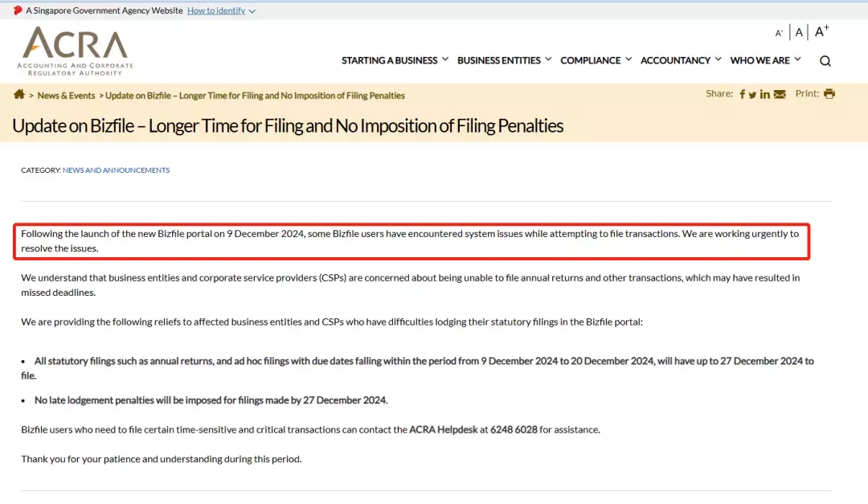
Task: Open the ACRA logo homepage link
Action: tap(76, 51)
